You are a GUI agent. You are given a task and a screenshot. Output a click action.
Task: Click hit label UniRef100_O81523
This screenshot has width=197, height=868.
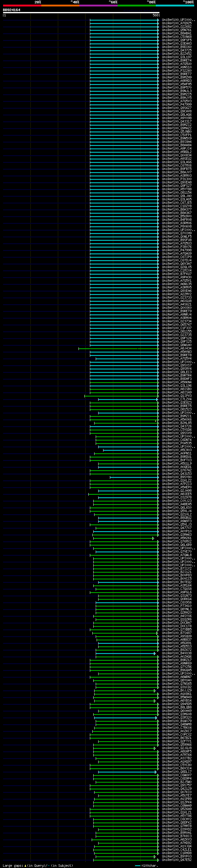176,410
